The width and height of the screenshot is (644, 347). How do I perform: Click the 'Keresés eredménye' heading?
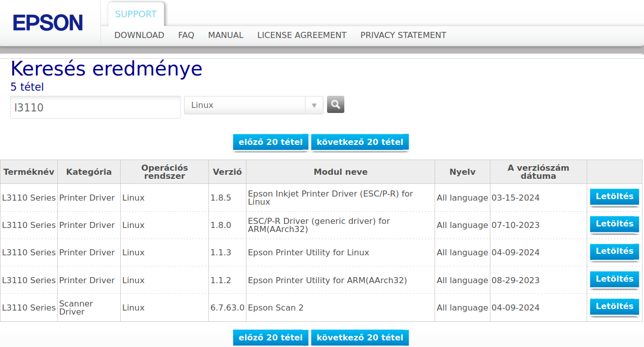(x=106, y=69)
